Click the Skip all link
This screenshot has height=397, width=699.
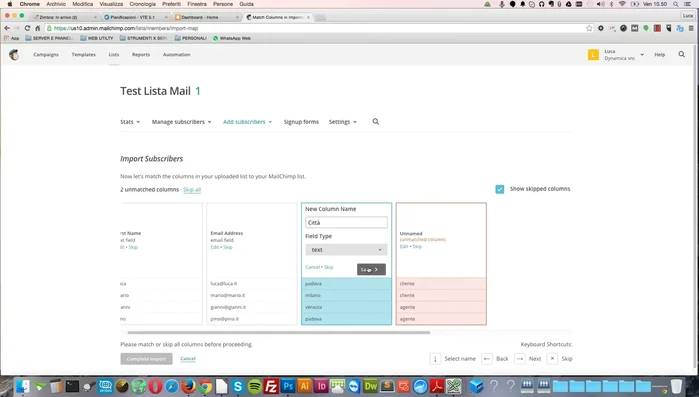192,190
